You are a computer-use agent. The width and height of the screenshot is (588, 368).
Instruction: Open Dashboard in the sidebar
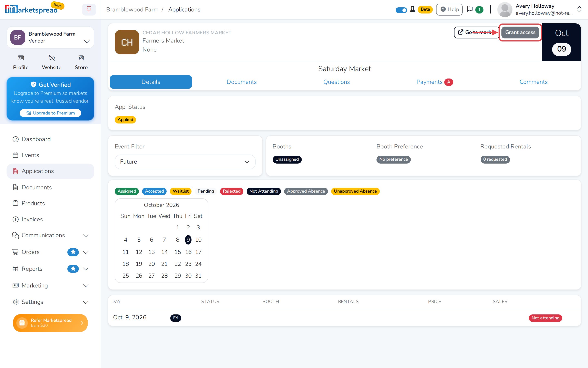point(50,139)
